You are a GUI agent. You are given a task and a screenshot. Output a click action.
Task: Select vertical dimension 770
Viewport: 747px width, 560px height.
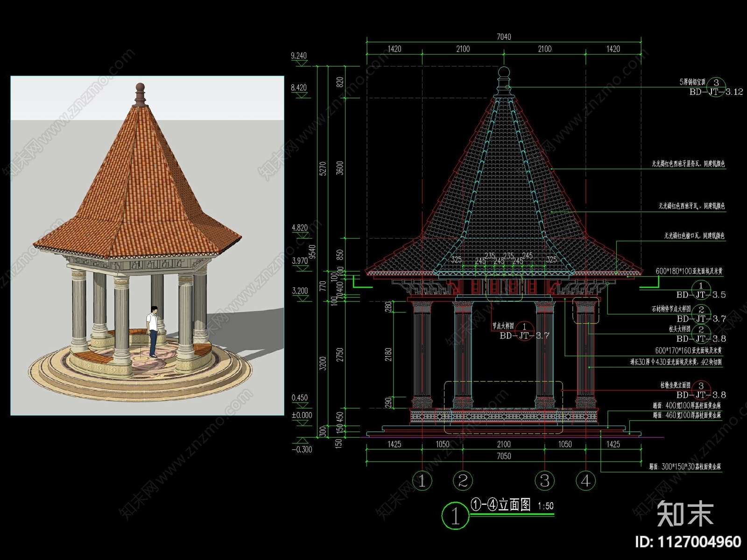pyautogui.click(x=323, y=286)
